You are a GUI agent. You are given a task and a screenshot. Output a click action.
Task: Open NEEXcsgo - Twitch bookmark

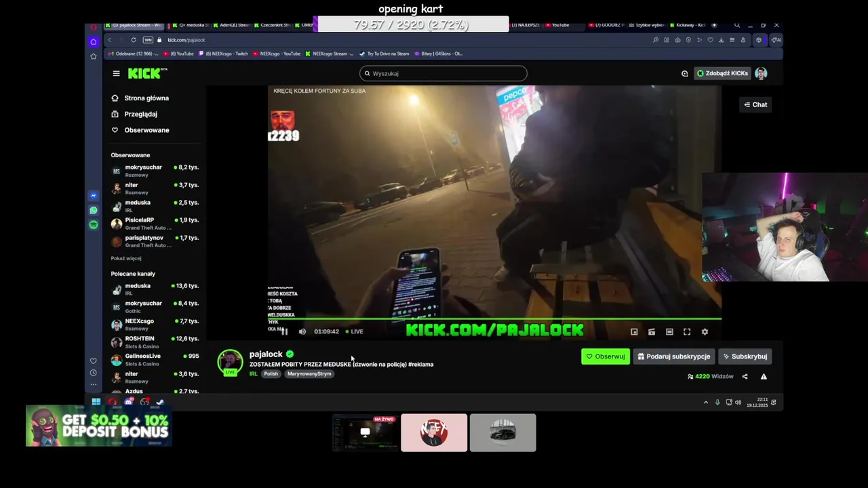[224, 54]
